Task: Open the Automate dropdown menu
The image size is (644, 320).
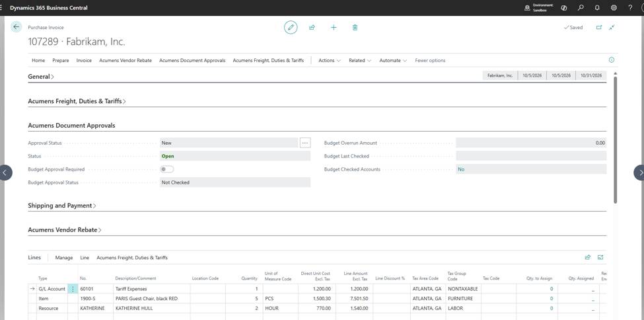Action: [393, 60]
